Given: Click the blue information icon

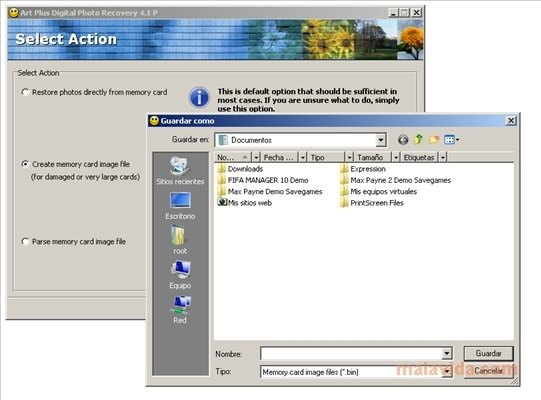Looking at the screenshot, I should pyautogui.click(x=199, y=97).
